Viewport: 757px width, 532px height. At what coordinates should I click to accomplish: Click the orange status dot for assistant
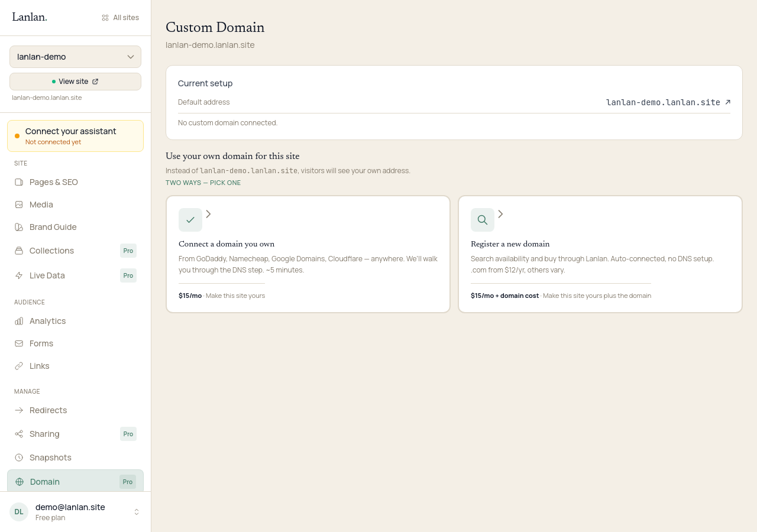tap(17, 136)
